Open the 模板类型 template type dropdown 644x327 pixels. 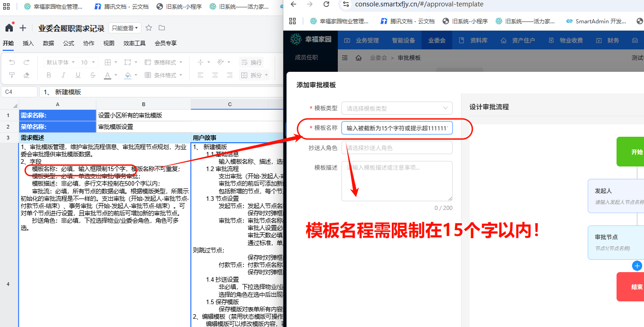coord(396,108)
